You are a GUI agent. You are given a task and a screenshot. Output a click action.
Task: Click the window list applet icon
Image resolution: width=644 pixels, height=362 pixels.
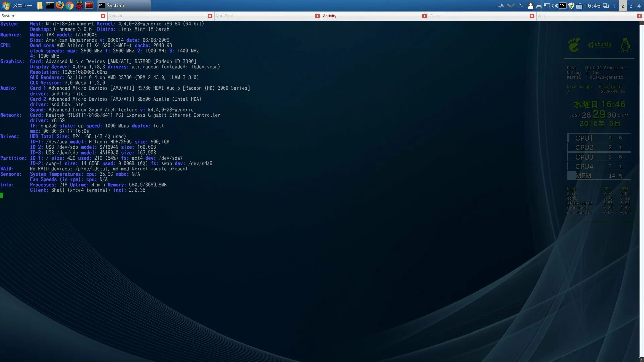(x=606, y=6)
